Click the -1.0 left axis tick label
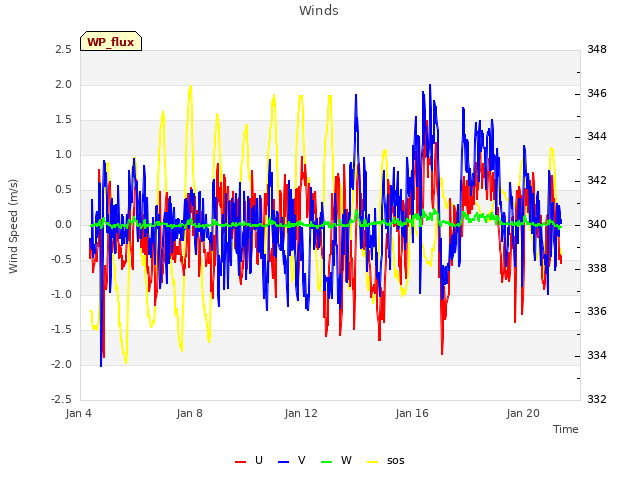 pos(62,295)
